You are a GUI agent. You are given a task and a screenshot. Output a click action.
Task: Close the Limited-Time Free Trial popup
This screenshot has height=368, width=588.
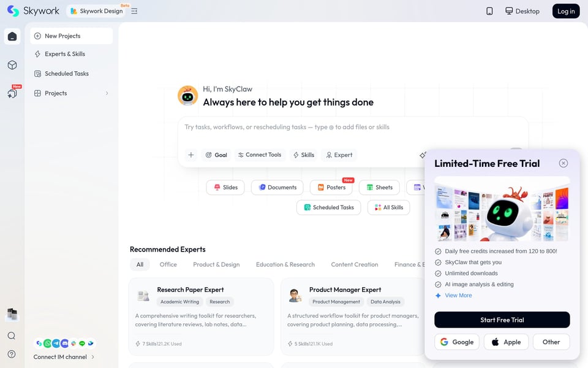point(563,163)
